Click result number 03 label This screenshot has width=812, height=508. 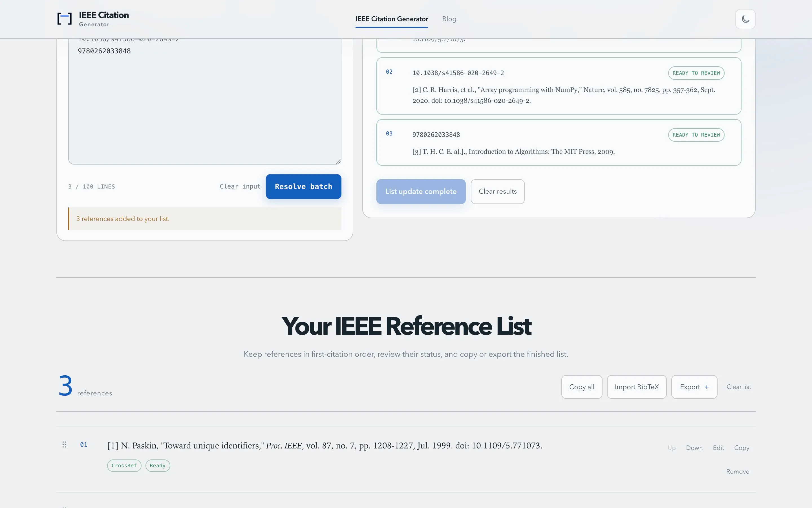[x=389, y=134]
